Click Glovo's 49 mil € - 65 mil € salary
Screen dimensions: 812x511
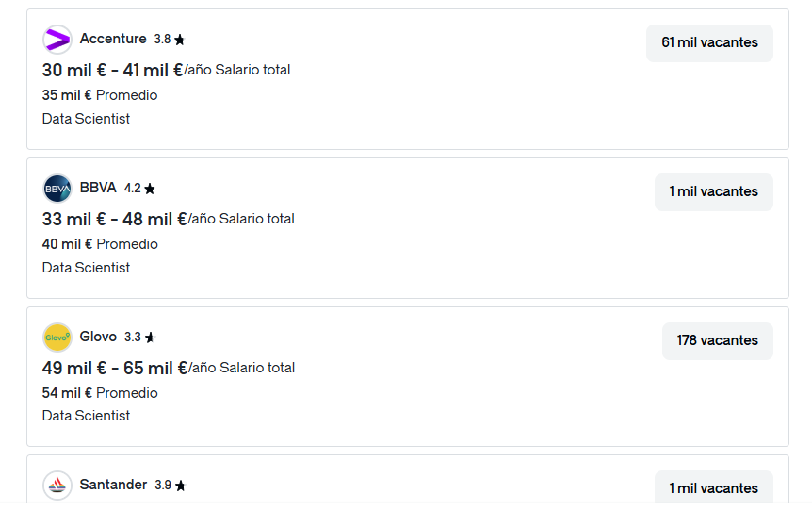(x=114, y=368)
